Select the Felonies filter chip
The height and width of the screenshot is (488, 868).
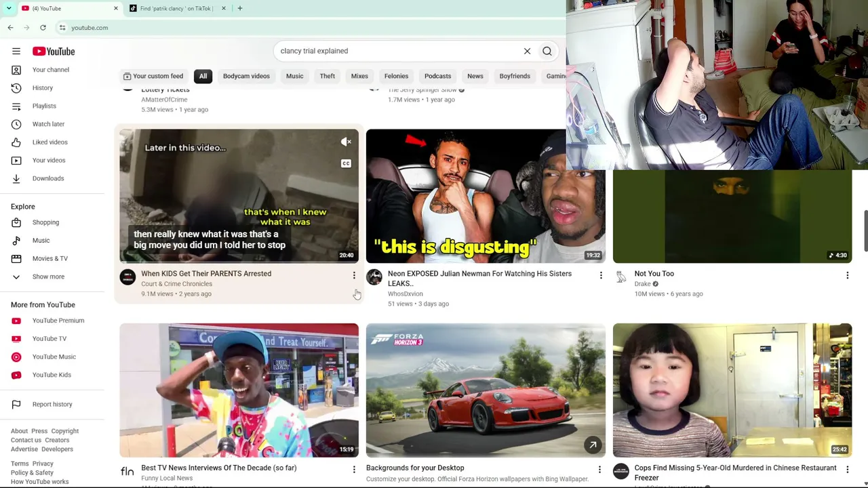[x=396, y=76]
